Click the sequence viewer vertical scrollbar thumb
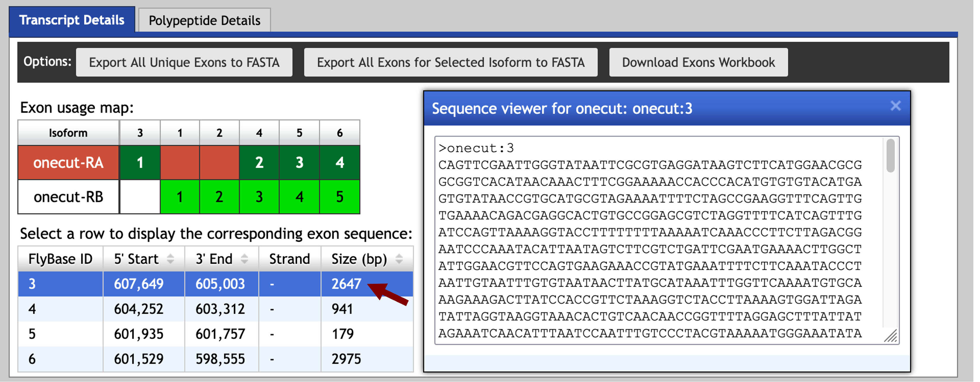This screenshot has height=382, width=980. pos(891,156)
